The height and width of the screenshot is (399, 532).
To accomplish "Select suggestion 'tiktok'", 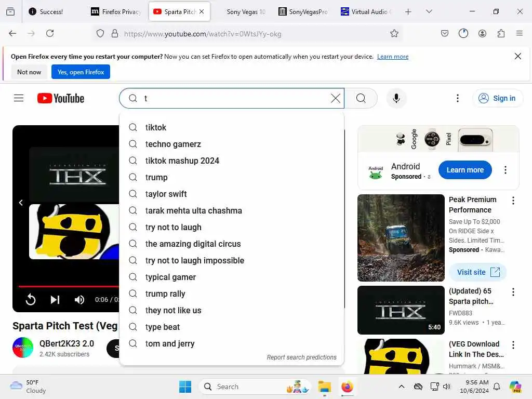I will coord(232,128).
